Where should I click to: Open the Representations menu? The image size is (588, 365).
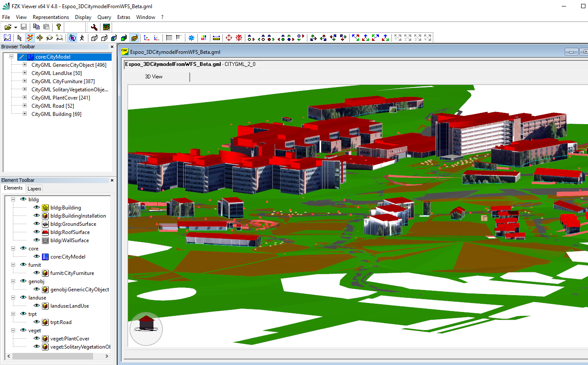[x=50, y=17]
